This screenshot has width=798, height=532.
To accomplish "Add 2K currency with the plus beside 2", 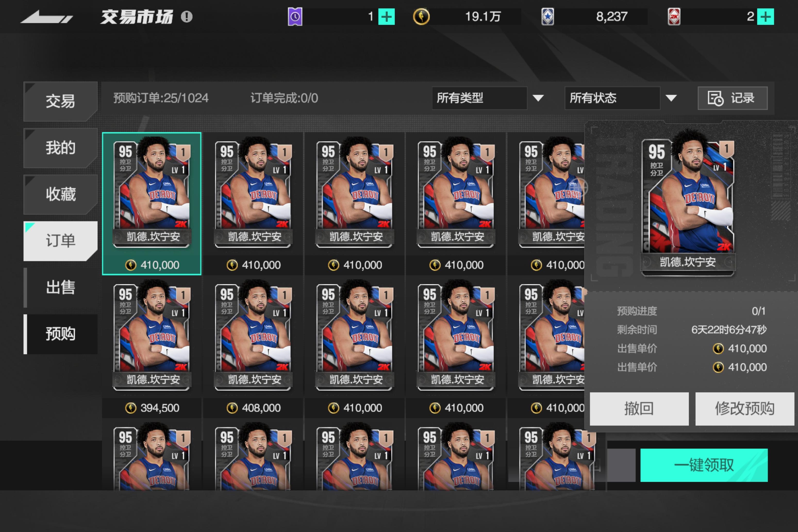I will (x=766, y=16).
